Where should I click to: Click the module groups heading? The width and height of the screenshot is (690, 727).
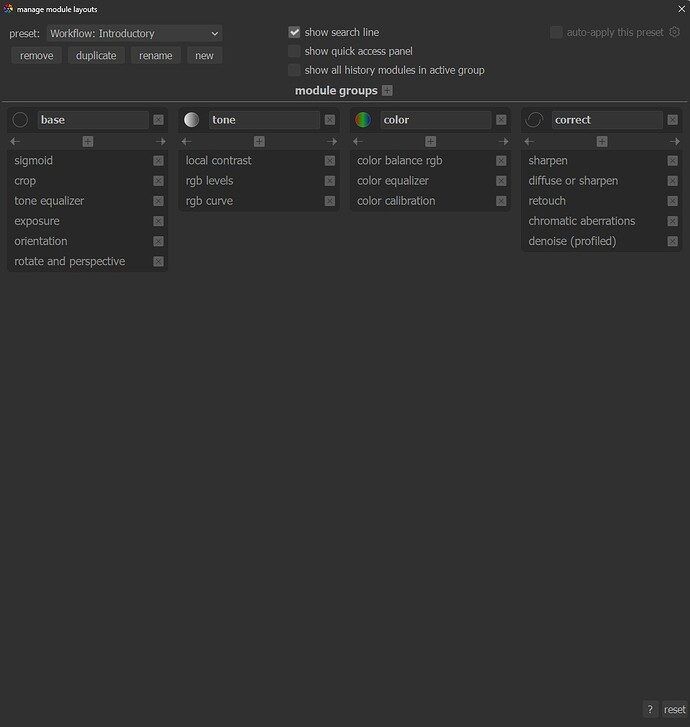click(x=336, y=90)
